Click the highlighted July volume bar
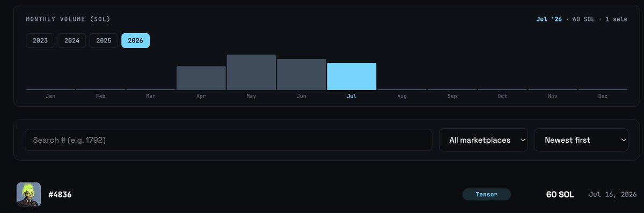Image resolution: width=644 pixels, height=213 pixels. coord(352,76)
